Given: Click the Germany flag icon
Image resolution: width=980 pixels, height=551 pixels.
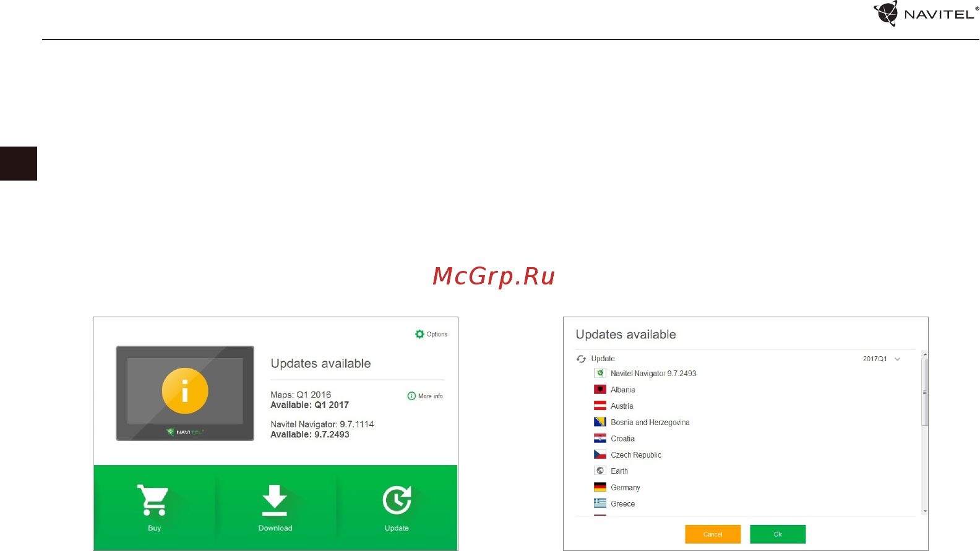Looking at the screenshot, I should 600,487.
